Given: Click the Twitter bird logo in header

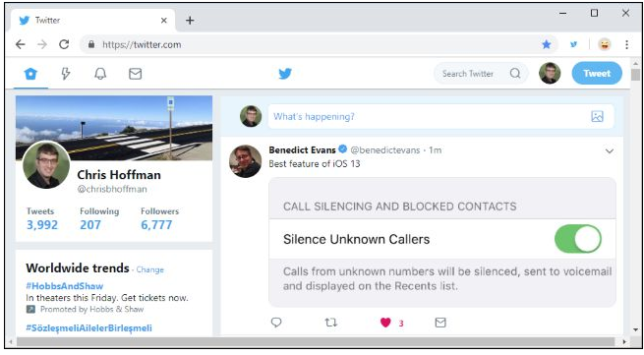Looking at the screenshot, I should 285,74.
